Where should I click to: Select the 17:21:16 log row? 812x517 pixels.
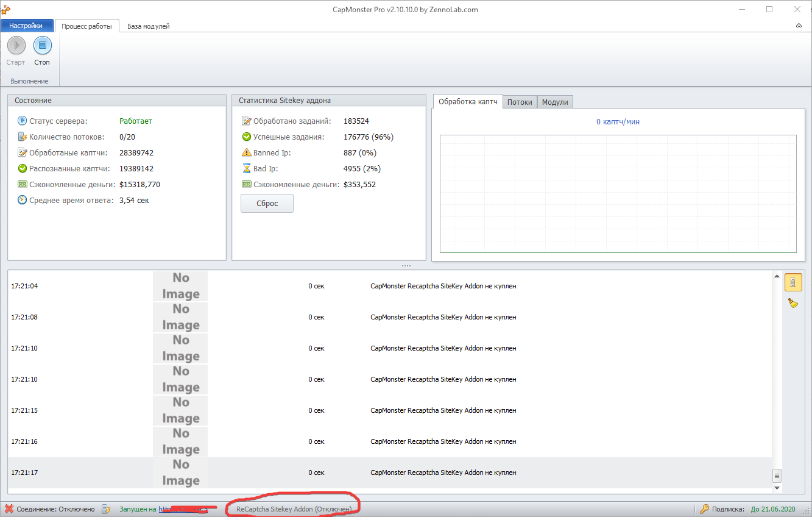pos(390,441)
